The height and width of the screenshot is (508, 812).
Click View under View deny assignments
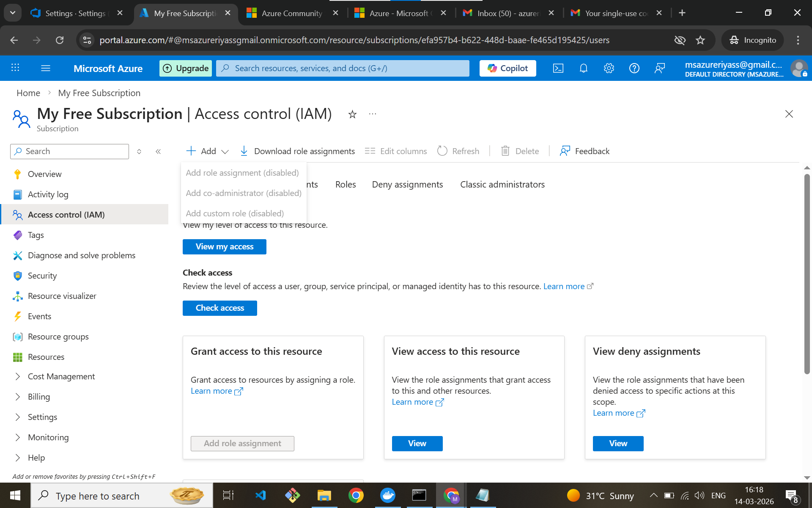618,444
